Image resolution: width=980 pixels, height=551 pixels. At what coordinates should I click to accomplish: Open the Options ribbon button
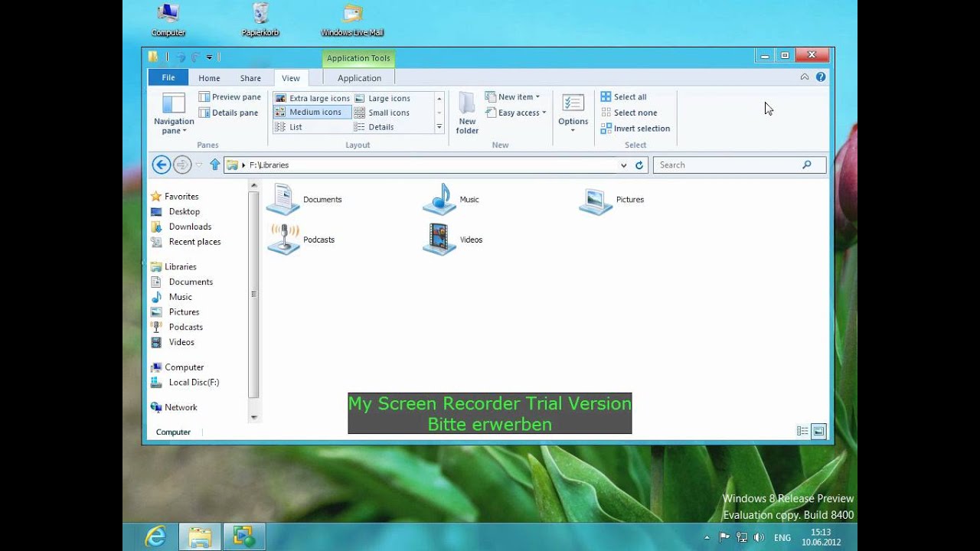point(573,113)
